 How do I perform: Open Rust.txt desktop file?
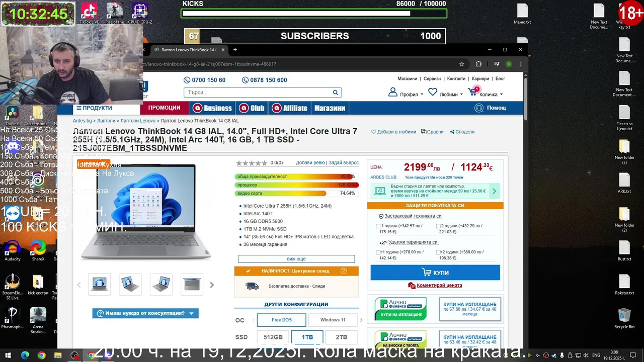pos(624,251)
